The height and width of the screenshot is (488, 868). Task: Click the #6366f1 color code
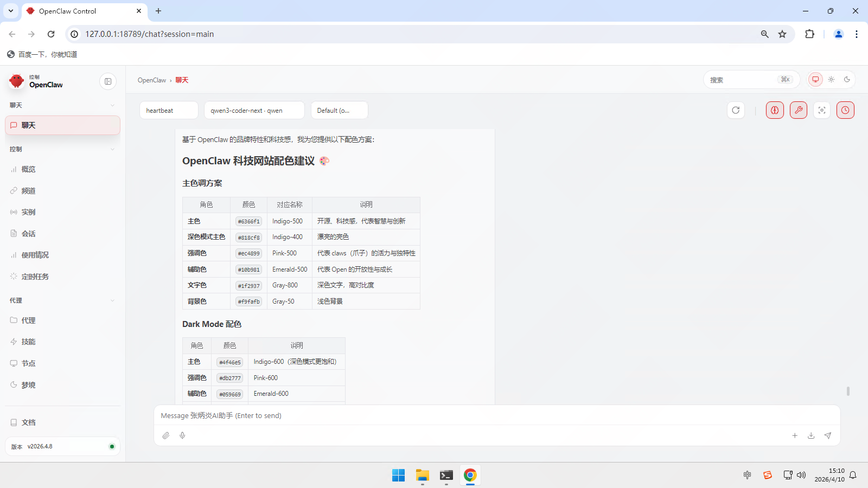[249, 221]
